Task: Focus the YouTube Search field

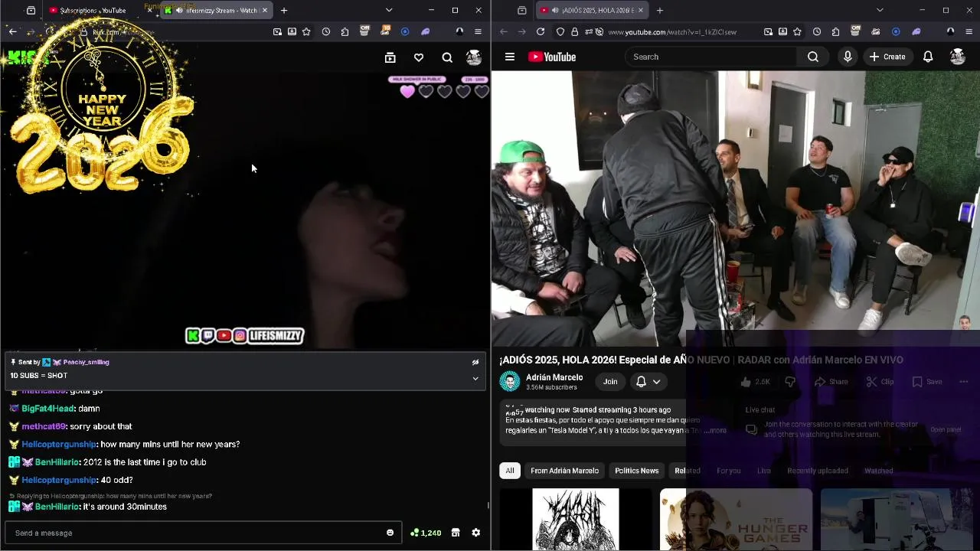Action: click(712, 57)
